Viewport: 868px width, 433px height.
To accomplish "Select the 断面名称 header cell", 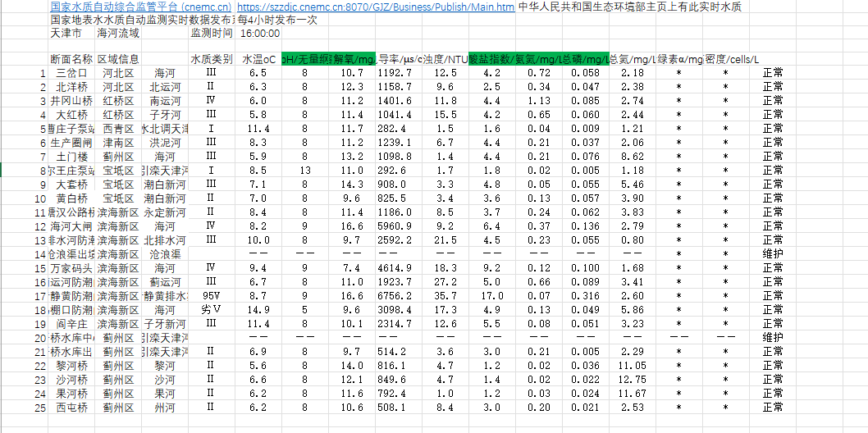I will pyautogui.click(x=71, y=60).
